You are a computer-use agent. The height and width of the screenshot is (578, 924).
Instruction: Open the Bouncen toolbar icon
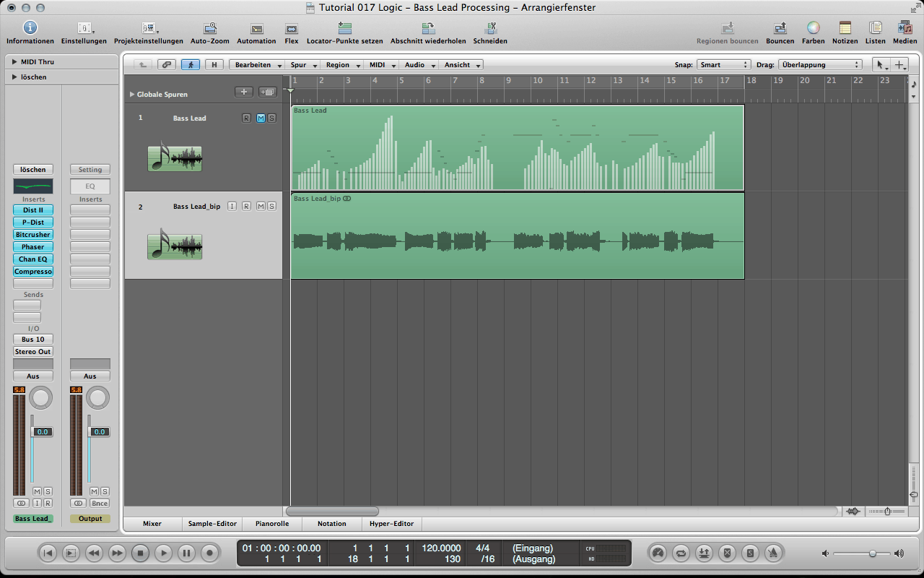[780, 28]
